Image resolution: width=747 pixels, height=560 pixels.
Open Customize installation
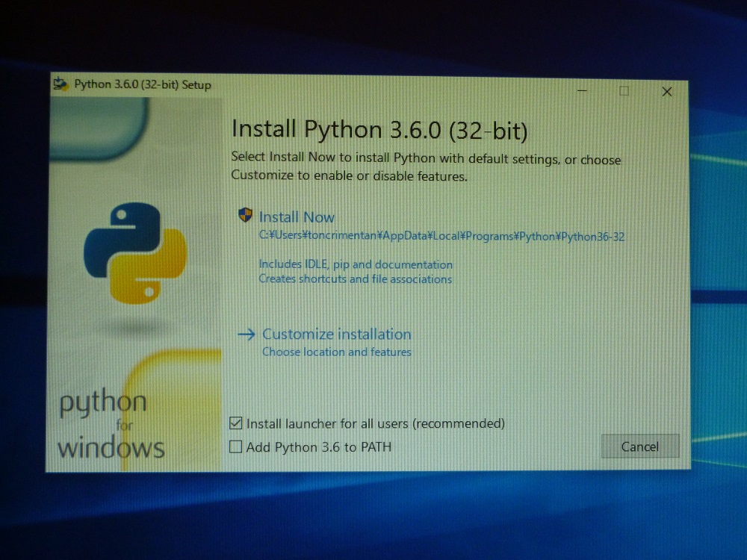point(336,335)
